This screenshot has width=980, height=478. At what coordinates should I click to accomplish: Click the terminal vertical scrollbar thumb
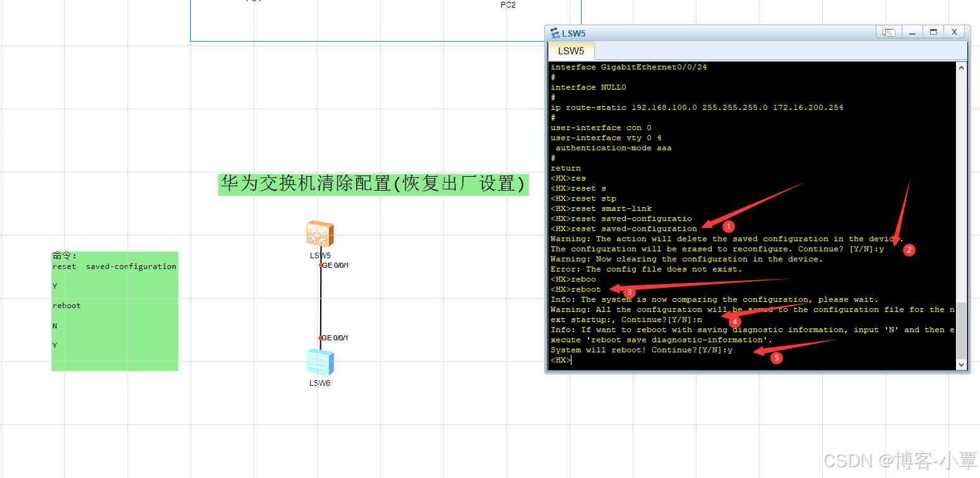pyautogui.click(x=962, y=330)
